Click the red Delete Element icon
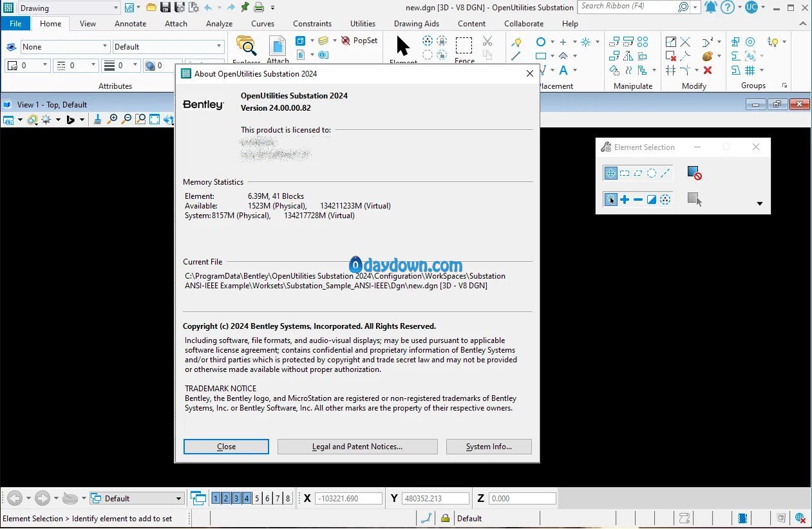Viewport: 812px width, 529px height. point(708,70)
